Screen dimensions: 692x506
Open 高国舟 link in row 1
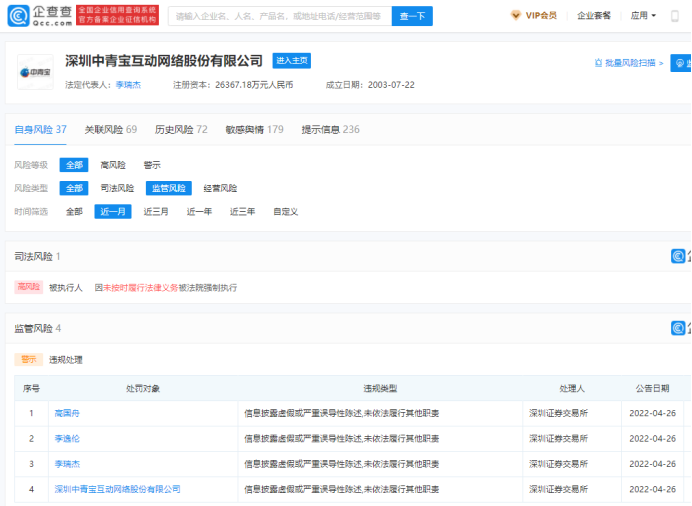tap(67, 413)
